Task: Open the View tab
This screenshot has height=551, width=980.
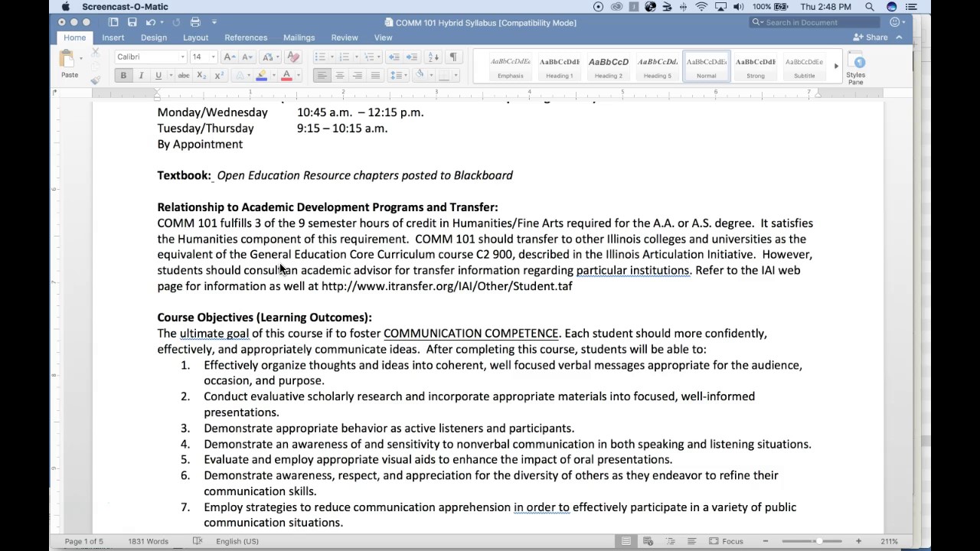Action: 383,37
